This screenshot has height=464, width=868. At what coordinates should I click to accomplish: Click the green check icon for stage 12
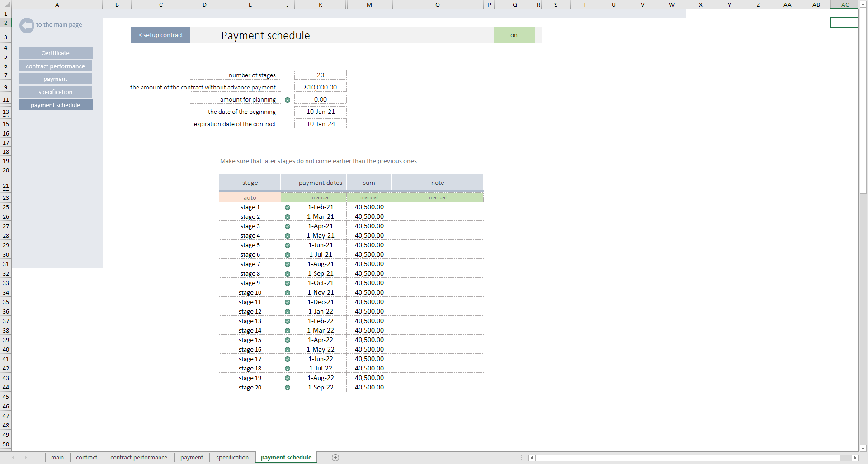point(288,312)
